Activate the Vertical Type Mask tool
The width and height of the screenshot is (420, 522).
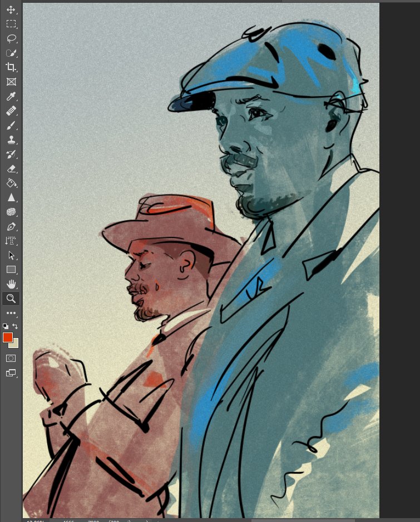pyautogui.click(x=11, y=241)
